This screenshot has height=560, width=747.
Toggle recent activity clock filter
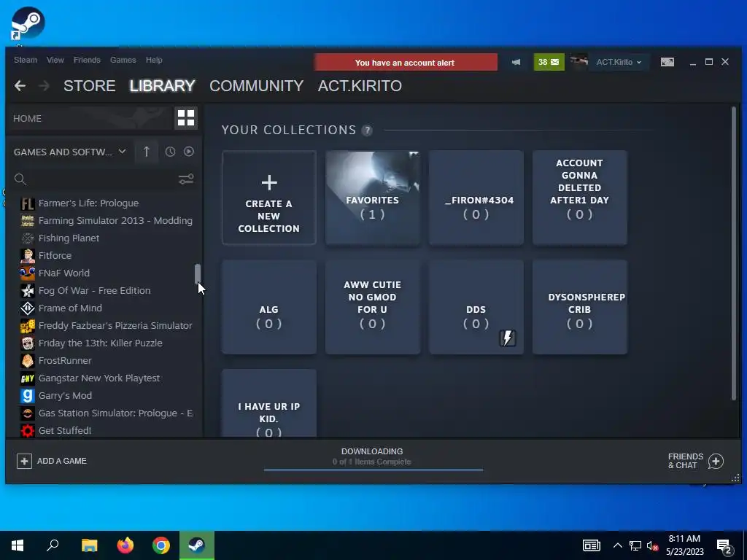click(170, 152)
